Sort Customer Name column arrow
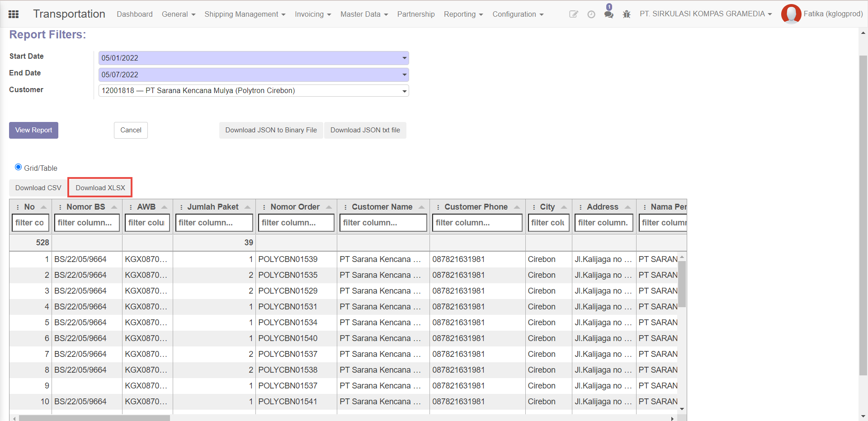The image size is (868, 421). coord(422,207)
